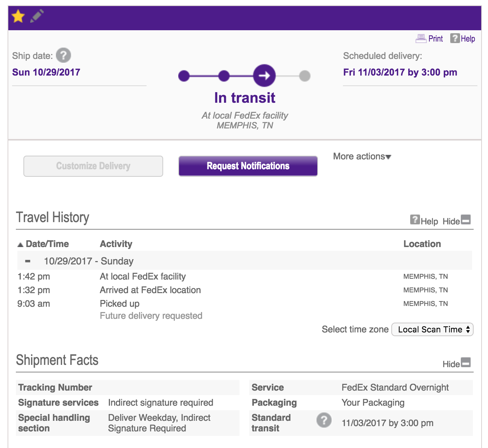Click the Activity column header

(x=116, y=244)
